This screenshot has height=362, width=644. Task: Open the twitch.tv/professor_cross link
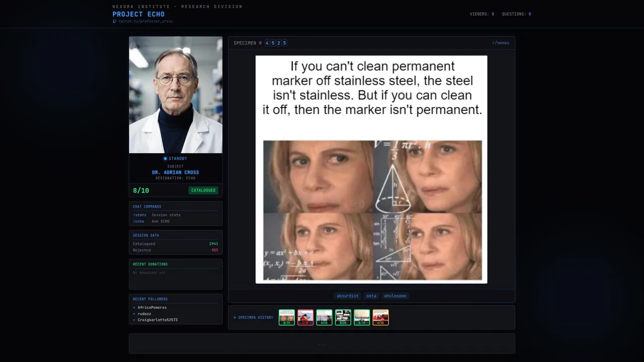145,22
